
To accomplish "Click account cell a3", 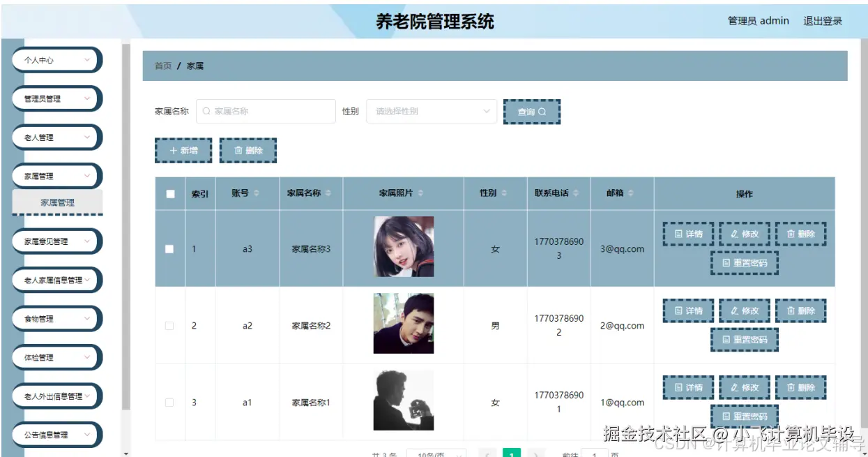I will [248, 249].
